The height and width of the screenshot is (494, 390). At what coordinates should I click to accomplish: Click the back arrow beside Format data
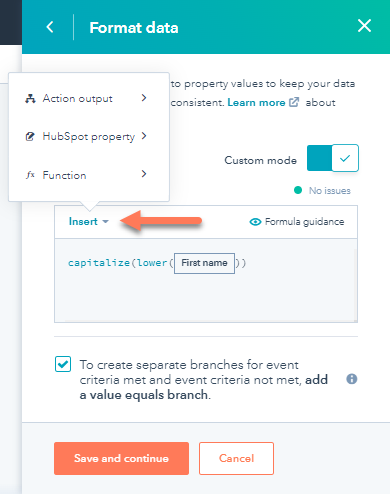50,27
